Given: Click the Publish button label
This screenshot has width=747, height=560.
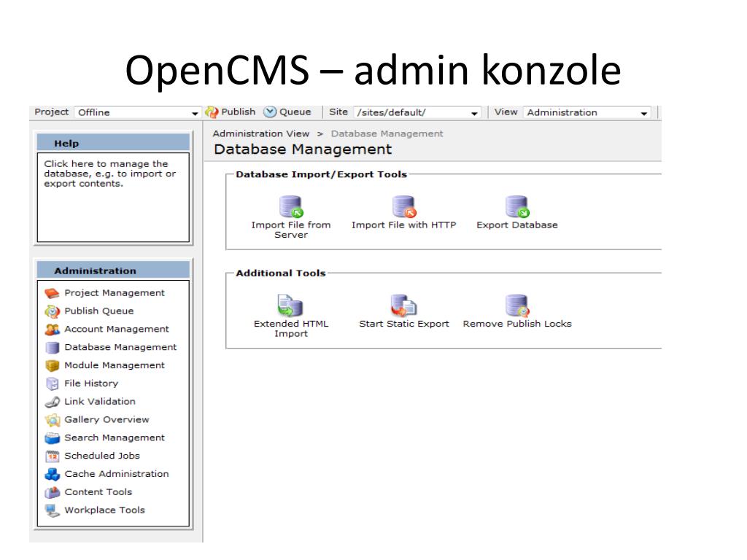Looking at the screenshot, I should 239,112.
